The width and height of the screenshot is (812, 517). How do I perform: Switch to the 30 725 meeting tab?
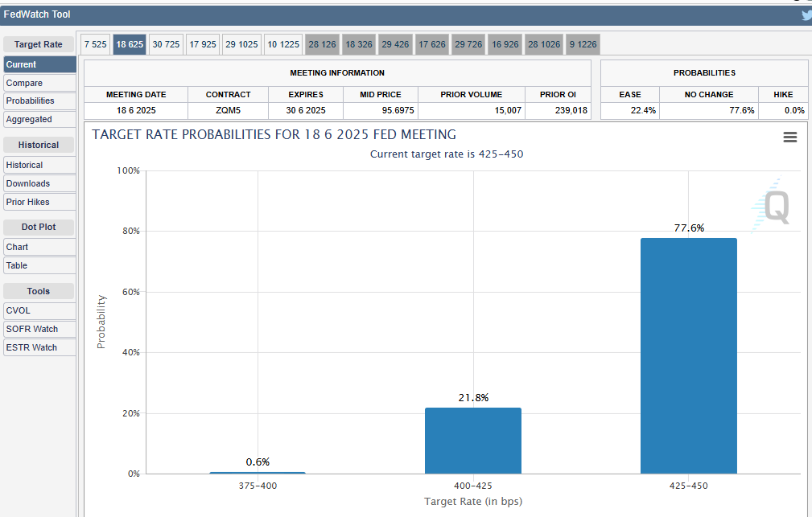tap(166, 44)
